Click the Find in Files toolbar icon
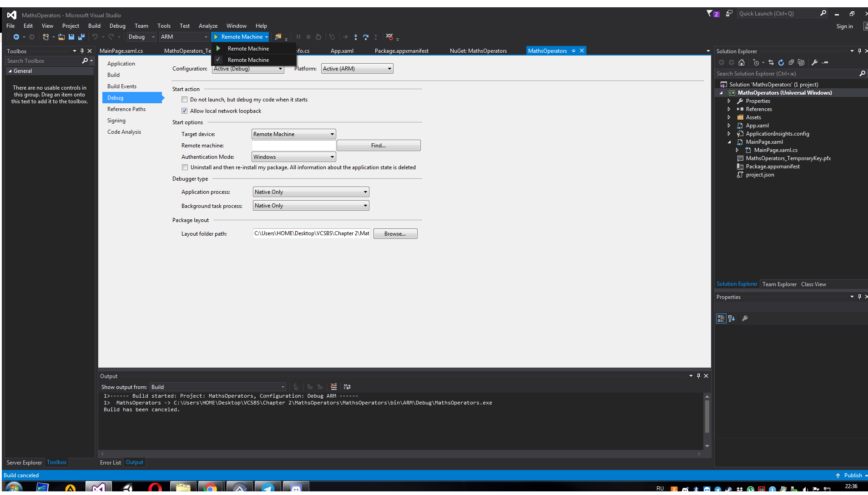868x495 pixels. tap(278, 37)
